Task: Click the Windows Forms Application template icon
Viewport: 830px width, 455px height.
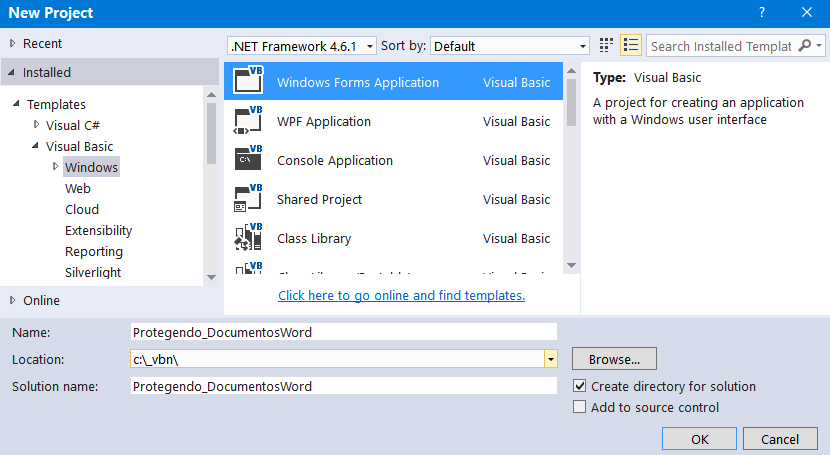Action: (x=248, y=82)
